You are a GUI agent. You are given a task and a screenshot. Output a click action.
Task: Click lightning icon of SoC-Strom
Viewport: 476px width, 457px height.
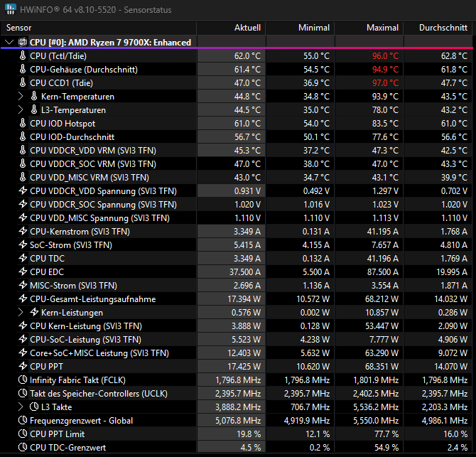click(x=23, y=244)
